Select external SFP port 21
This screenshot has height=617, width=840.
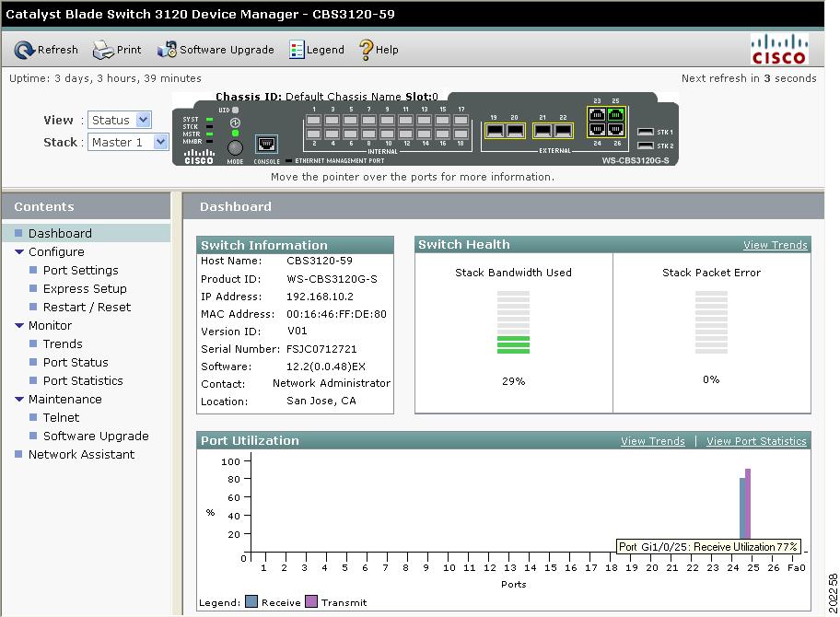[542, 130]
